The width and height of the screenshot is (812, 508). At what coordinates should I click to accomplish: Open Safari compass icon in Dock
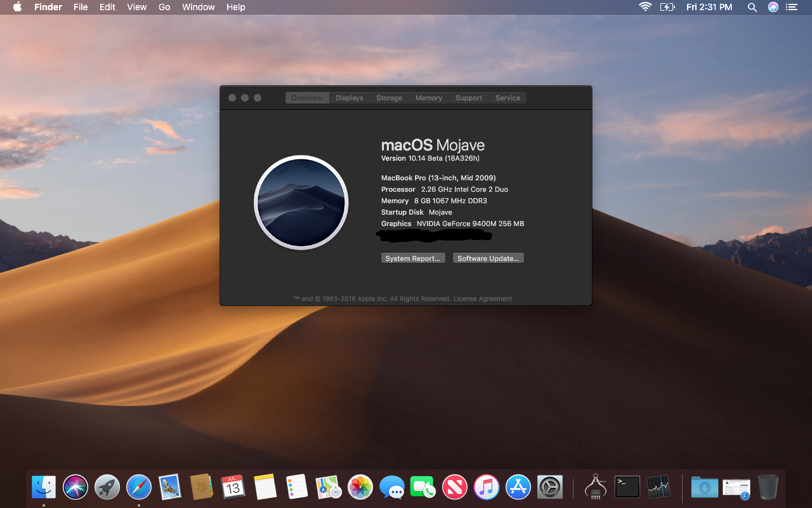click(139, 487)
